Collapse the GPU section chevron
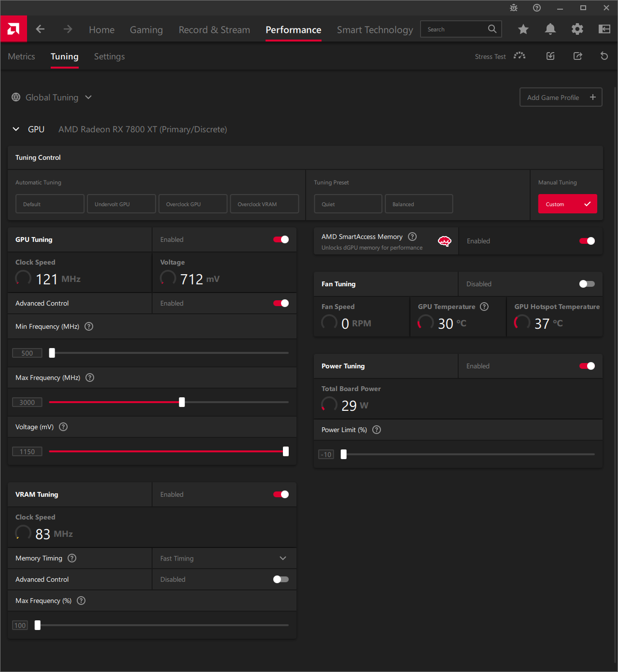Screen dimensions: 618x672 click(x=16, y=129)
